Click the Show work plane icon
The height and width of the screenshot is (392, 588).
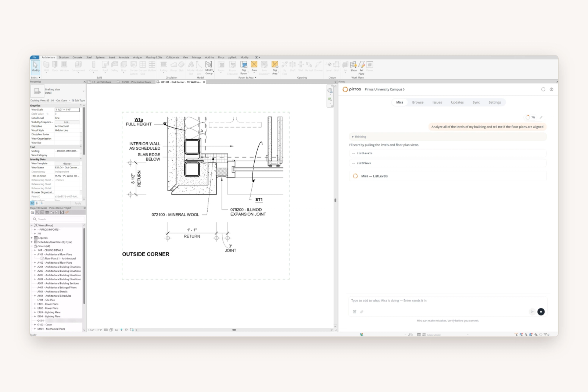[x=353, y=67]
